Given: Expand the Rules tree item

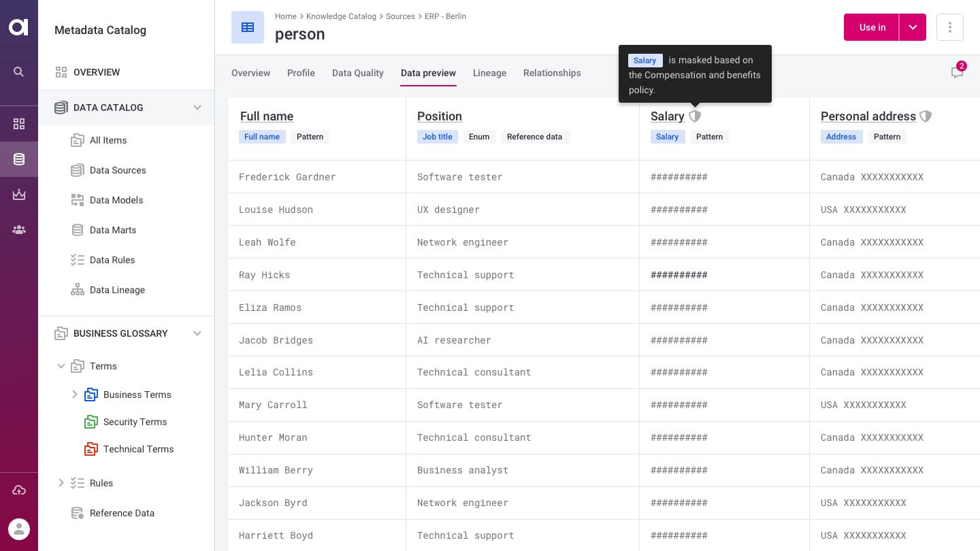Looking at the screenshot, I should tap(61, 483).
